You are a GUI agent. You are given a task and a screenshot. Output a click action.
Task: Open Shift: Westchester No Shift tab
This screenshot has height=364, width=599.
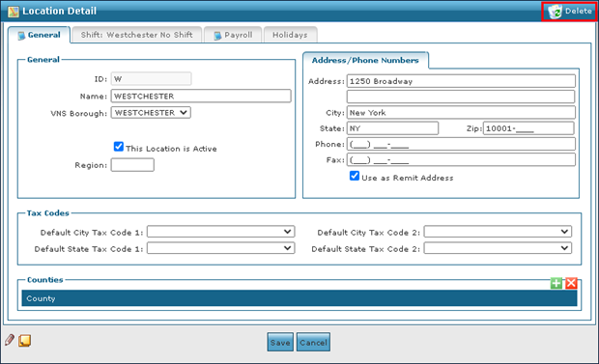click(137, 35)
